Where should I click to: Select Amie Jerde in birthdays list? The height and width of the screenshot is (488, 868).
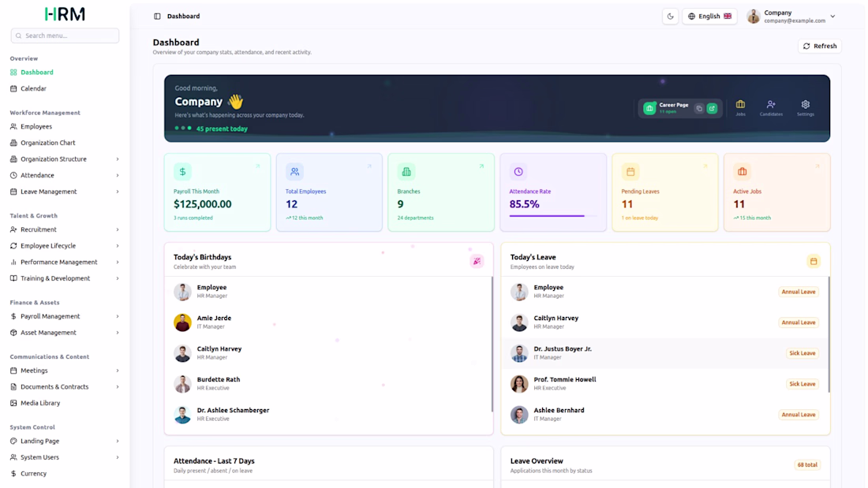coord(329,322)
